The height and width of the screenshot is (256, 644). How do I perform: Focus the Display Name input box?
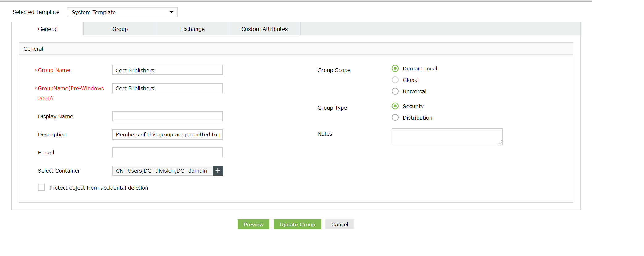point(167,116)
